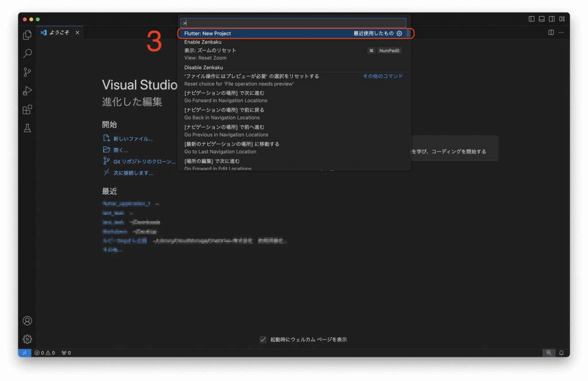Viewport: 588px width, 381px height.
Task: Select the View: Reset Zoom command
Action: tap(293, 54)
